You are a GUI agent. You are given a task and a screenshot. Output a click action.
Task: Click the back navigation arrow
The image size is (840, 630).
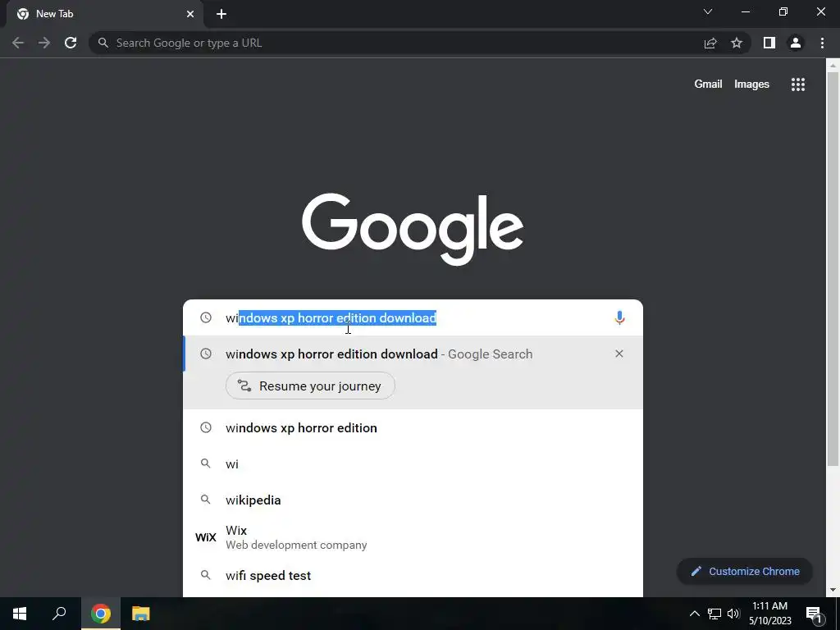coord(18,43)
